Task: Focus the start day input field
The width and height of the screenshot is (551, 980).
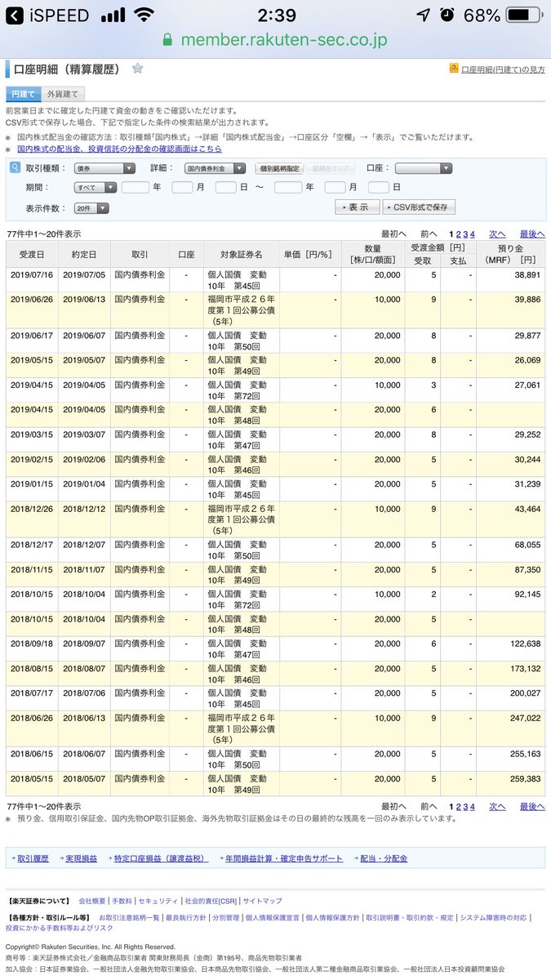Action: point(226,187)
